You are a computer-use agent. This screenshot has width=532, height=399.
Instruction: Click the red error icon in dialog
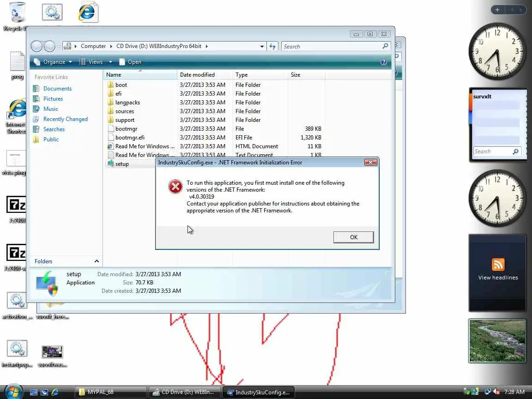(175, 187)
